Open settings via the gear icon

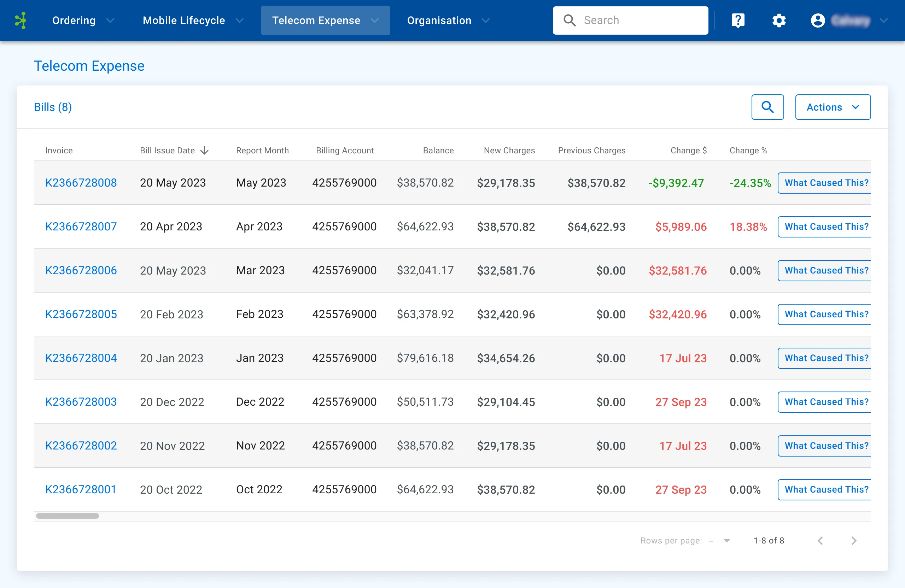[779, 20]
